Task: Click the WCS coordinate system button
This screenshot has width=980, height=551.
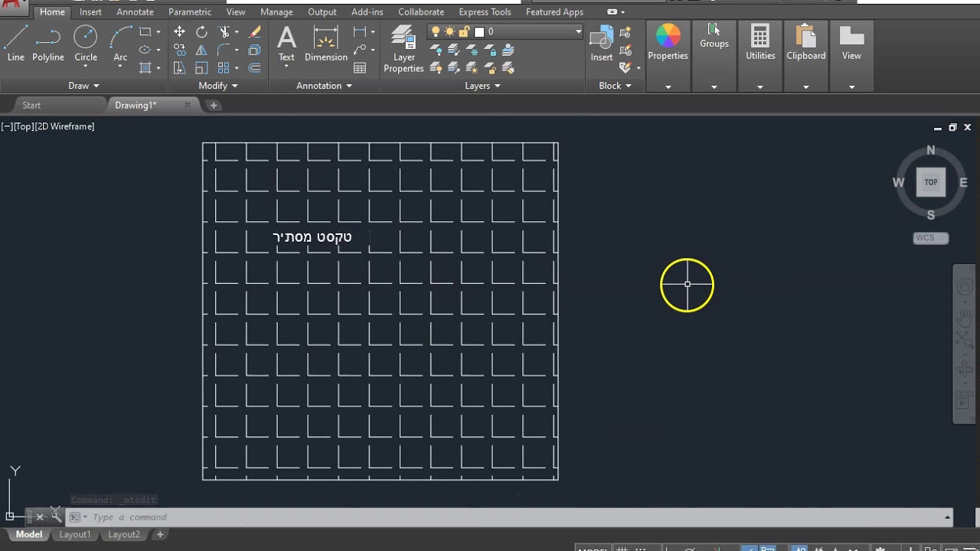Action: (x=930, y=238)
